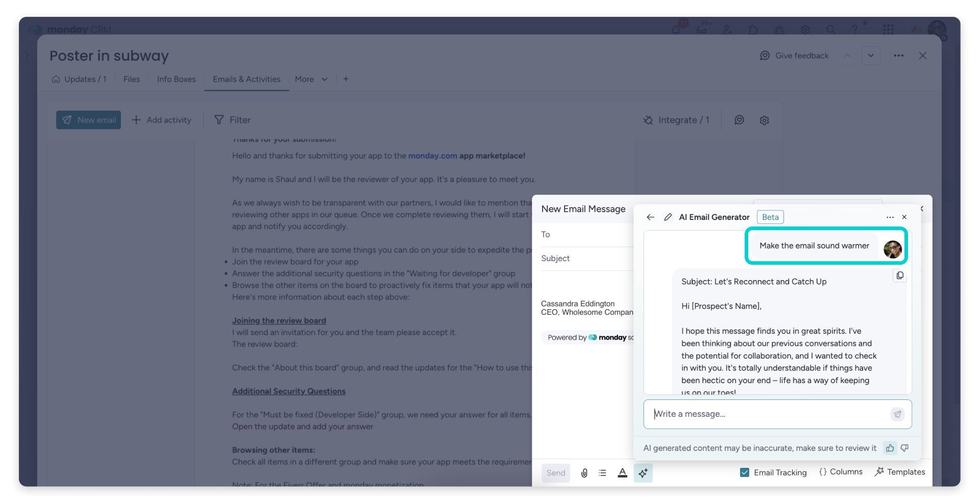Open the products switcher grid
The image size is (980, 503).
coord(889,30)
